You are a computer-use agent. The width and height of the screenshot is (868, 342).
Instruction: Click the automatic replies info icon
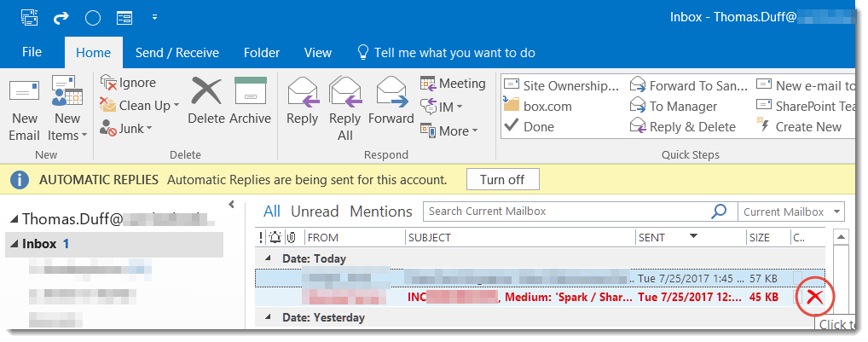20,180
